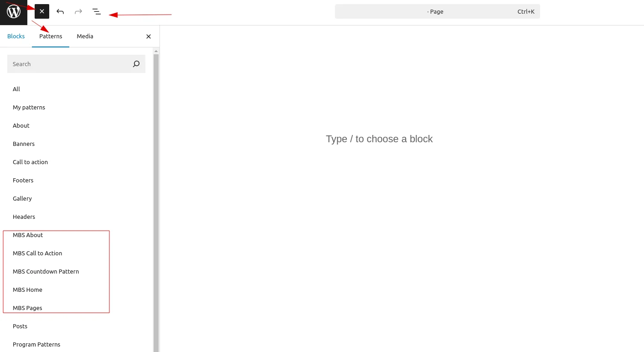
Task: Click the search magnifier icon
Action: (x=136, y=64)
